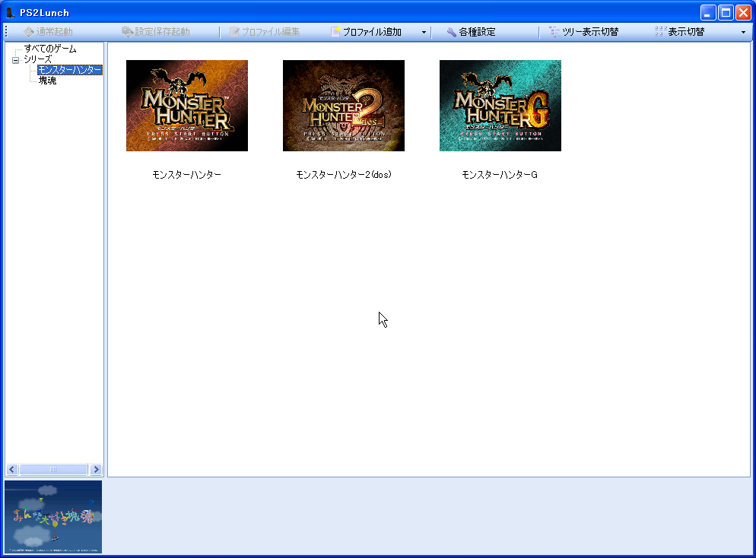Click the tree scrollbar right arrow
The image size is (756, 558).
point(96,469)
